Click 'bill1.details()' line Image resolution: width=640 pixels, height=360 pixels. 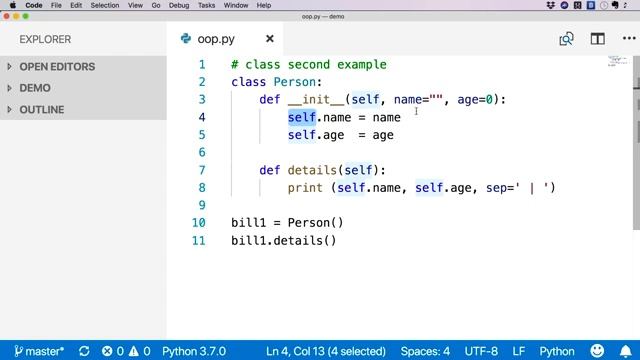(284, 240)
